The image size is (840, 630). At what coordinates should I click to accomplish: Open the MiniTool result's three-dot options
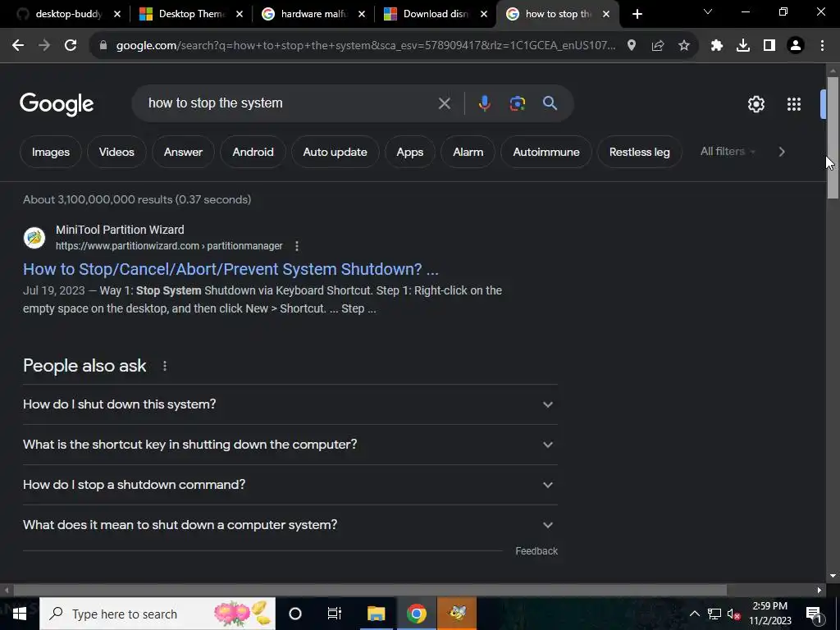[297, 246]
